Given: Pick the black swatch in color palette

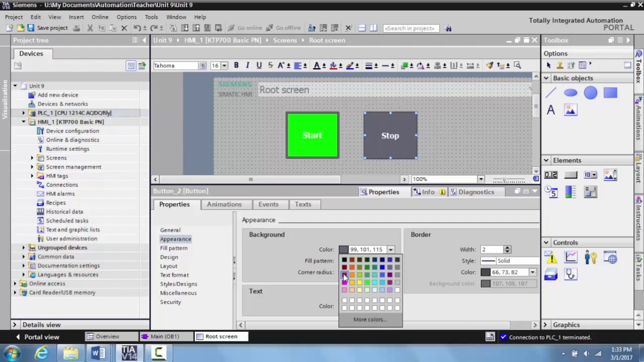Looking at the screenshot, I should tap(344, 260).
